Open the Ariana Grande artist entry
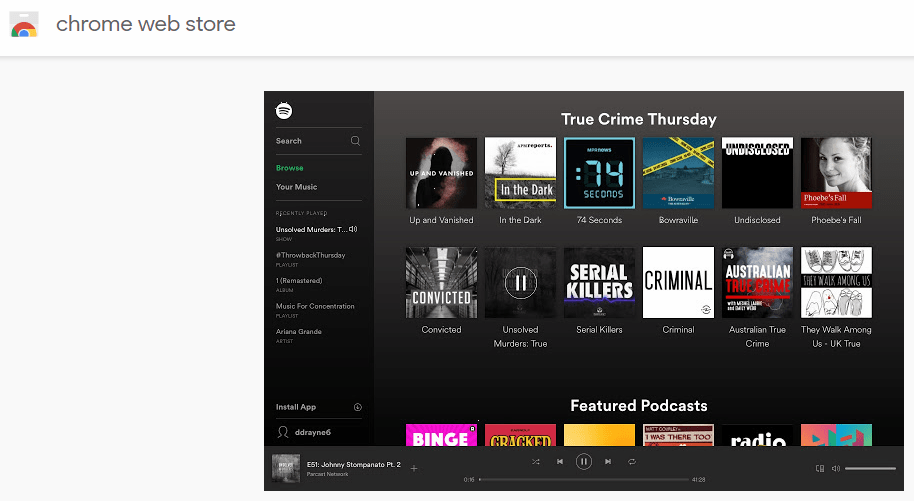The width and height of the screenshot is (914, 501). pyautogui.click(x=298, y=331)
